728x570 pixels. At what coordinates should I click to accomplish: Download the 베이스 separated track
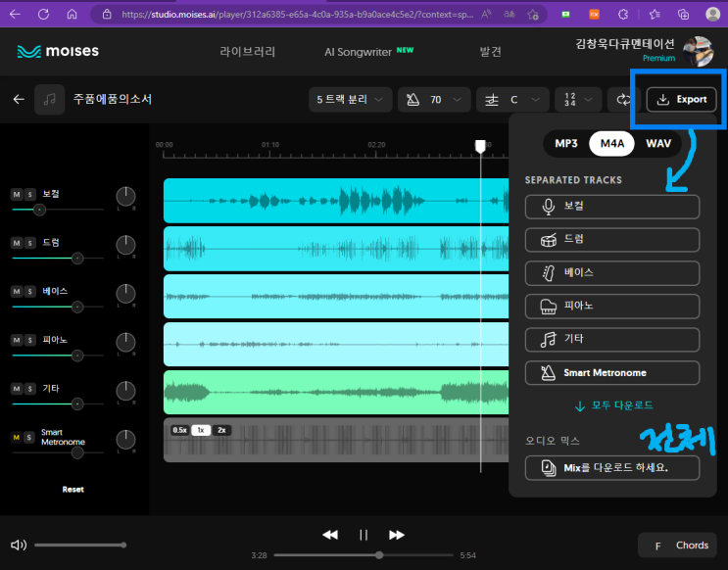(x=612, y=273)
